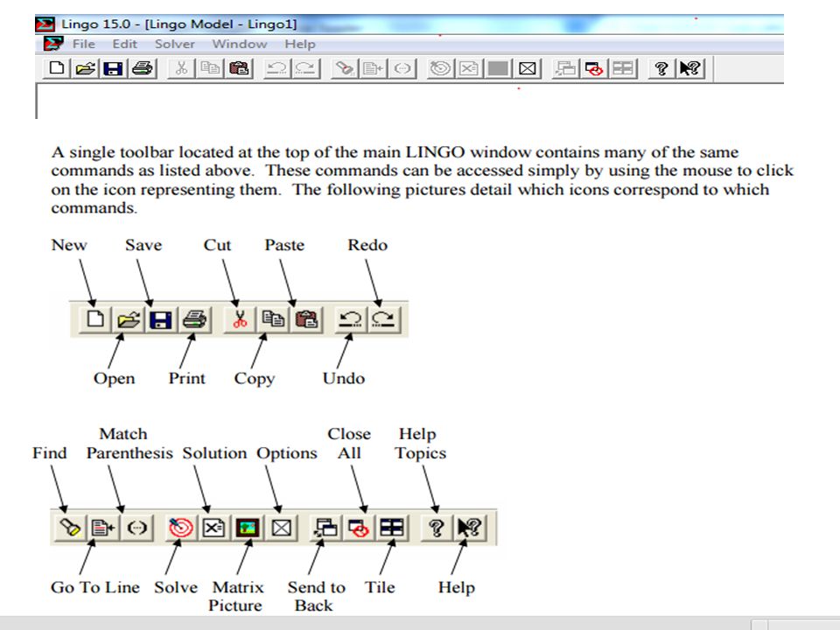Click the 'Match Parenthesis' caption text
Screen dimensions: 840x630
[x=129, y=444]
